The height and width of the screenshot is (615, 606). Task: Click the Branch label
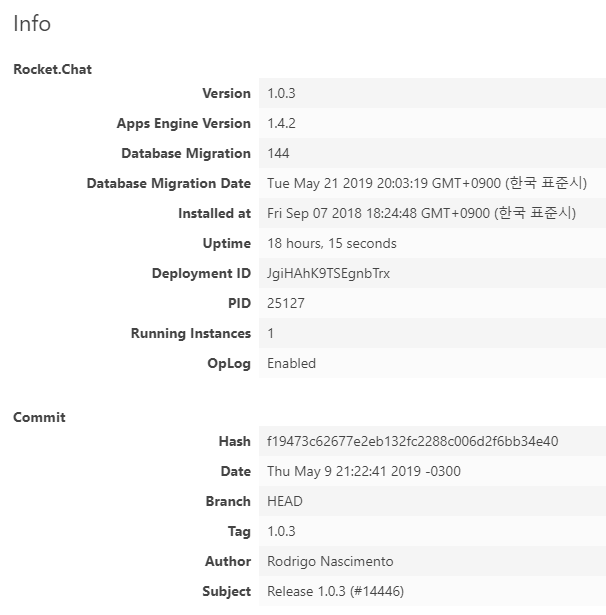coord(228,501)
